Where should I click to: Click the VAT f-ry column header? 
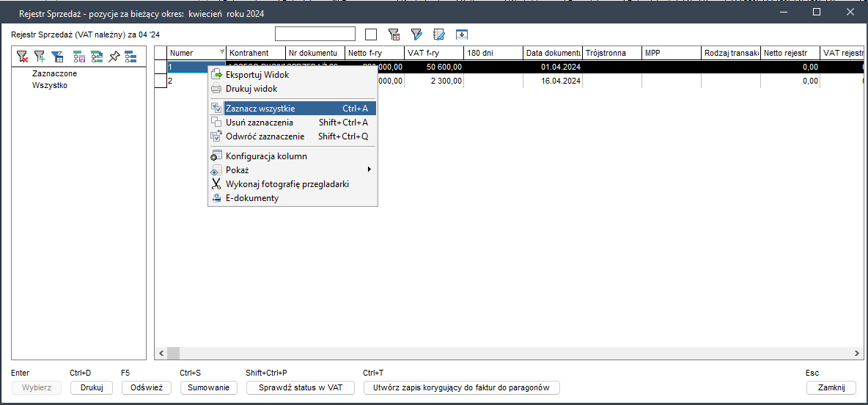click(434, 53)
